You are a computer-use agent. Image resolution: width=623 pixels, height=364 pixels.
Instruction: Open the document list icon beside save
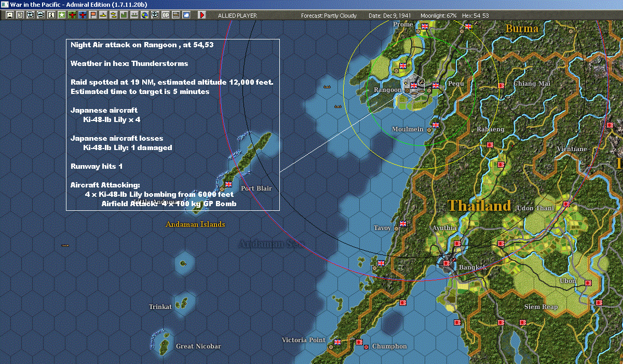click(x=20, y=16)
